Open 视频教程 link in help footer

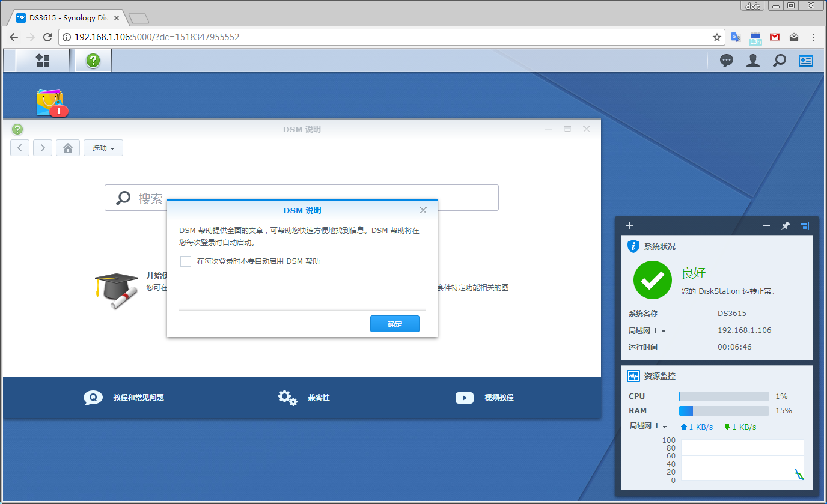pyautogui.click(x=499, y=398)
